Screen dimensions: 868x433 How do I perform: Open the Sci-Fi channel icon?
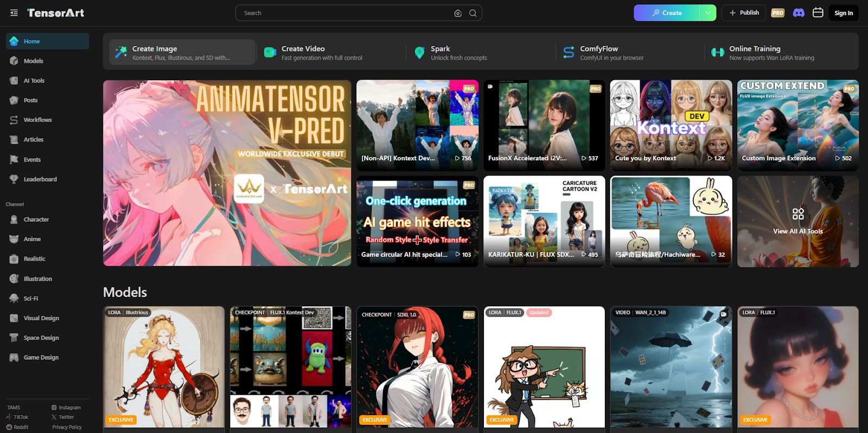click(14, 299)
